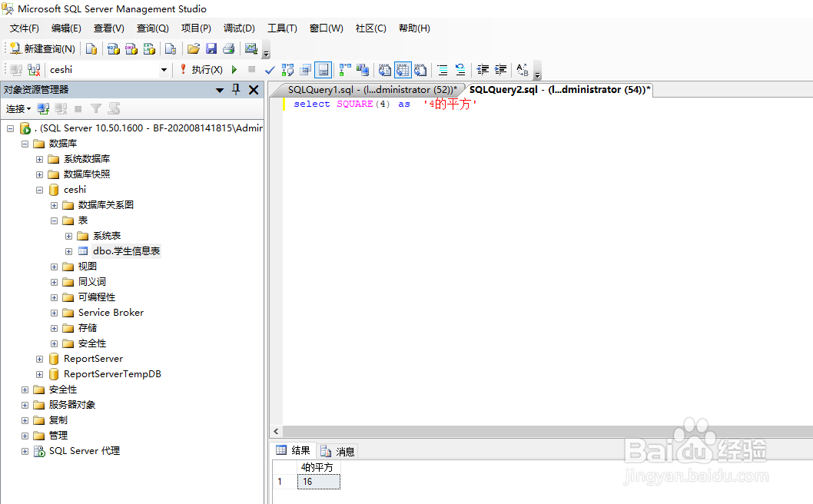Screen dimensions: 813x504
Task: Open the Connect (连接) dropdown in Object Explorer
Action: click(x=18, y=109)
